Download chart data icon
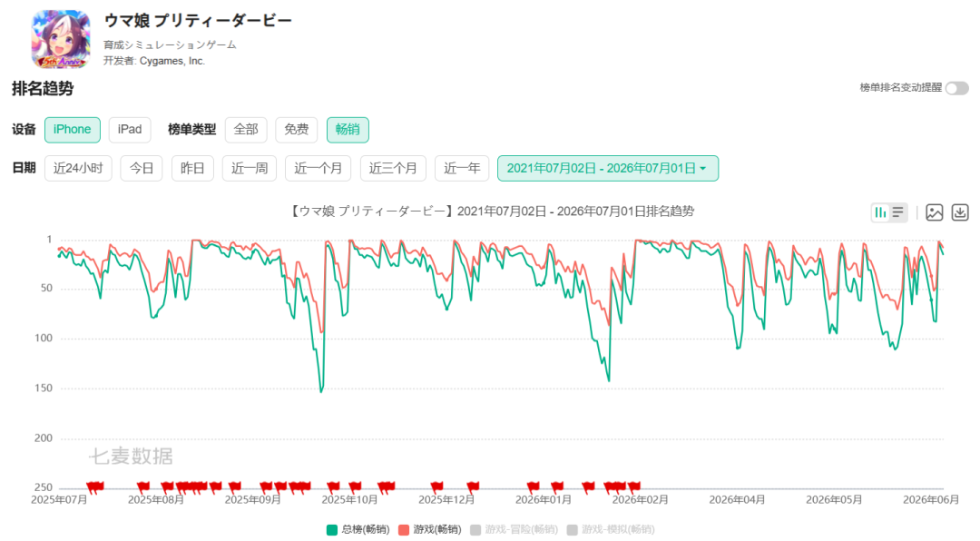980x541 pixels. point(959,212)
